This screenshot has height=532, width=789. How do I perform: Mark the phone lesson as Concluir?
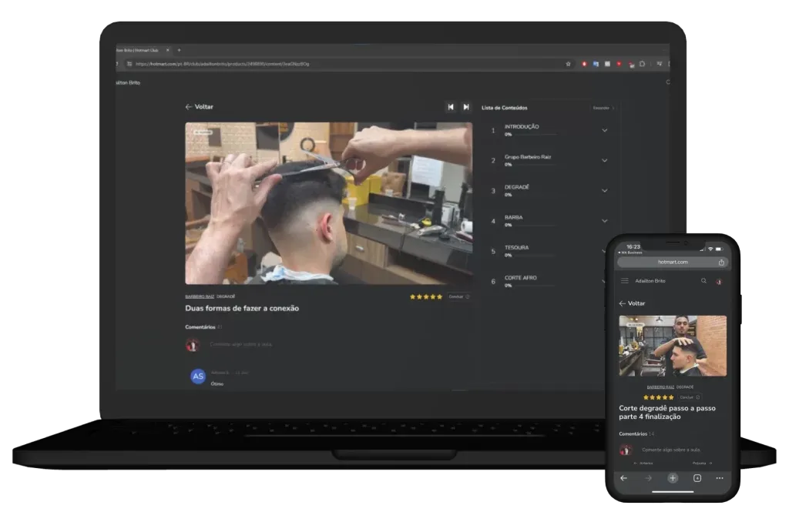point(690,397)
